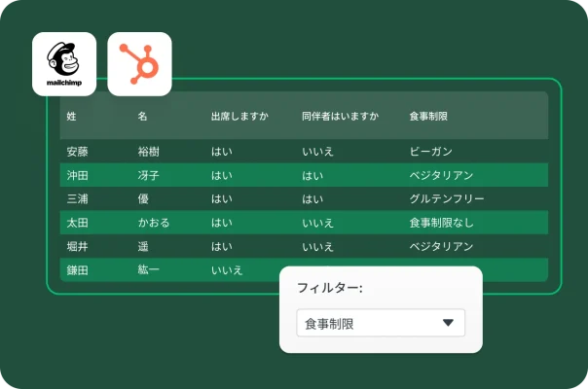
Task: Select the 沖田 surname cell
Action: [77, 175]
